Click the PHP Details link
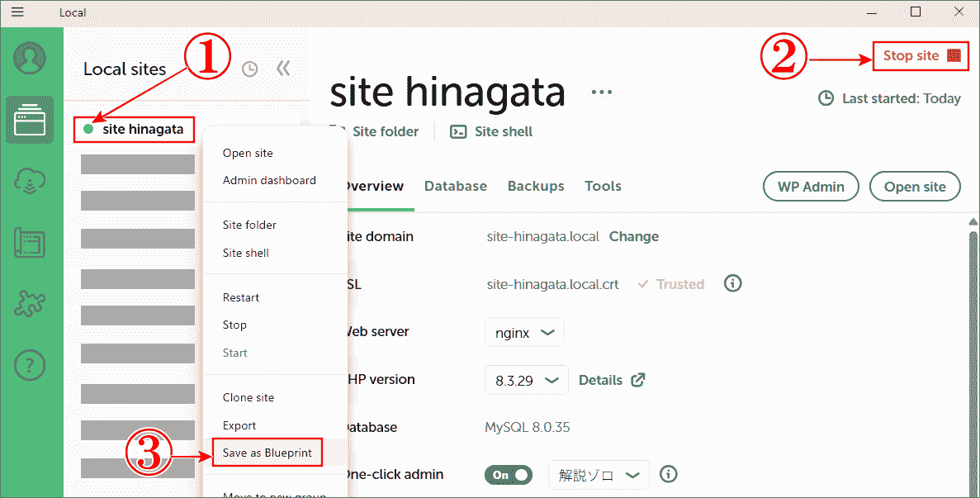This screenshot has height=498, width=980. 600,380
